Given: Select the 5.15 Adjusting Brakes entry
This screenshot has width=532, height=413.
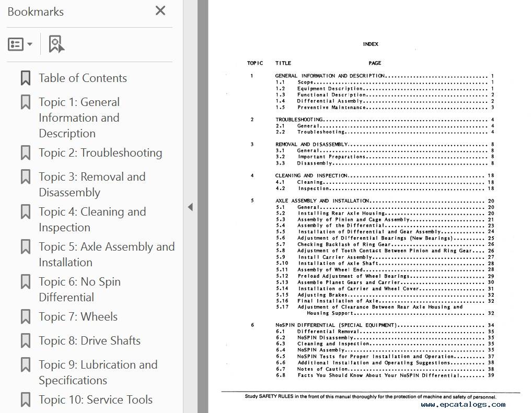Looking at the screenshot, I should coord(385,295).
